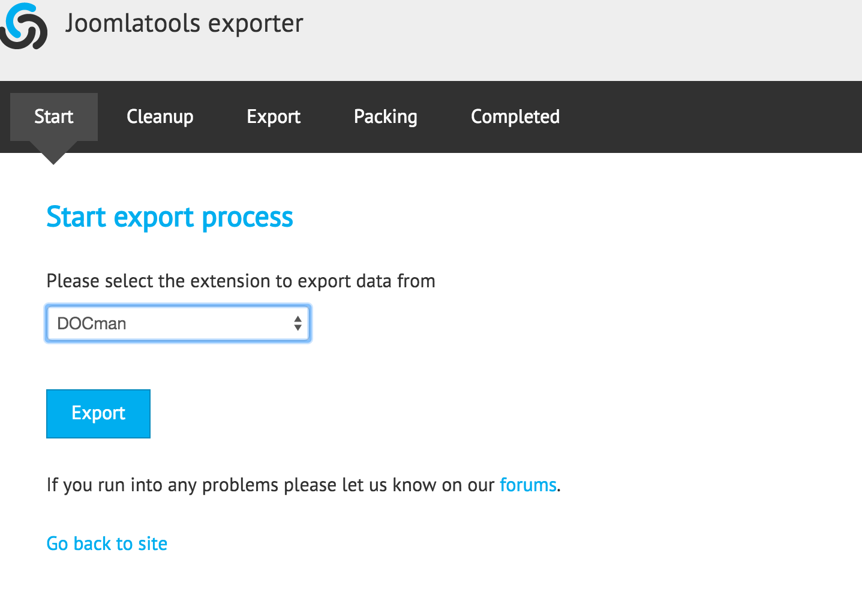Open the DOCman extension dropdown
The width and height of the screenshot is (862, 616).
[178, 324]
